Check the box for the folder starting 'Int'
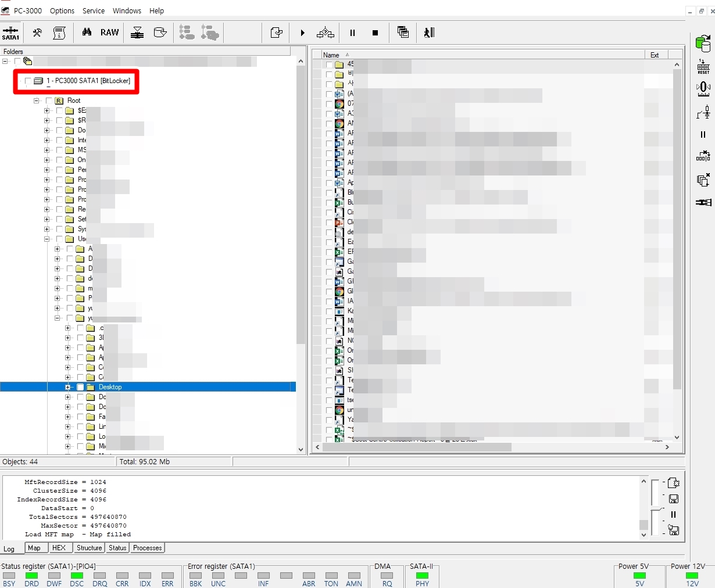715x588 pixels. coord(59,140)
